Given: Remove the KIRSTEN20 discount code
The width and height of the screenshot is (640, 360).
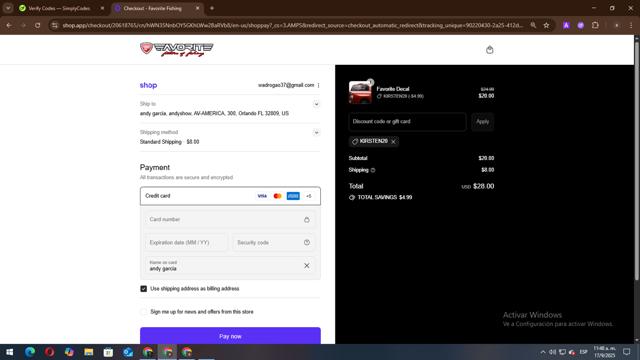Looking at the screenshot, I should click(x=393, y=142).
